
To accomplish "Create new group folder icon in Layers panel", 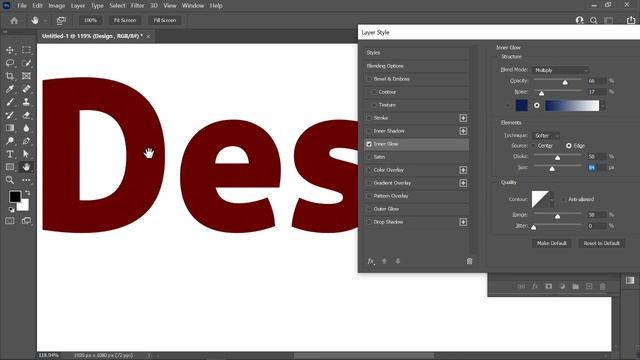I will point(576,287).
